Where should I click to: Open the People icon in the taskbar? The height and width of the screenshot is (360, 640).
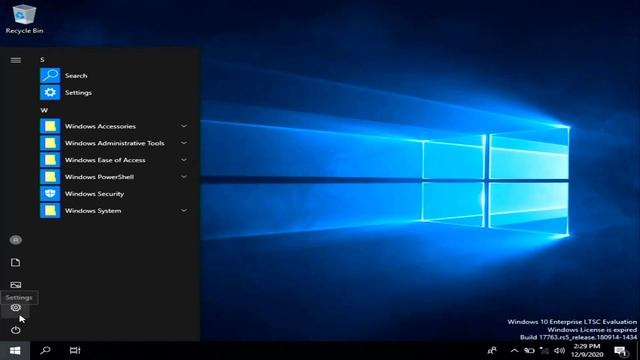[492, 351]
